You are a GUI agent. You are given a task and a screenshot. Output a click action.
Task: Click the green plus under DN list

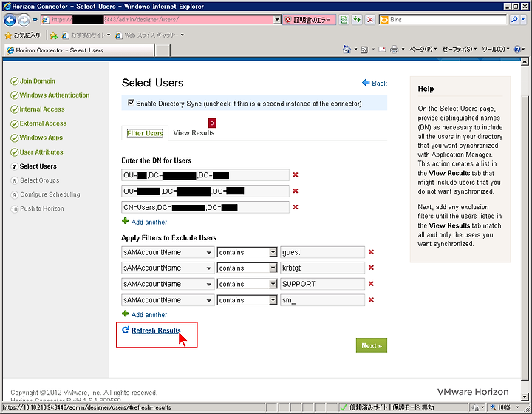(125, 221)
